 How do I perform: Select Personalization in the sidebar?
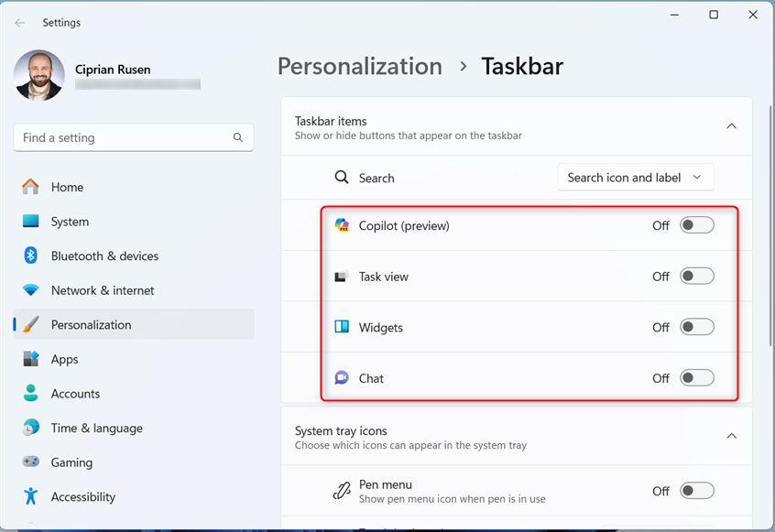(134, 324)
